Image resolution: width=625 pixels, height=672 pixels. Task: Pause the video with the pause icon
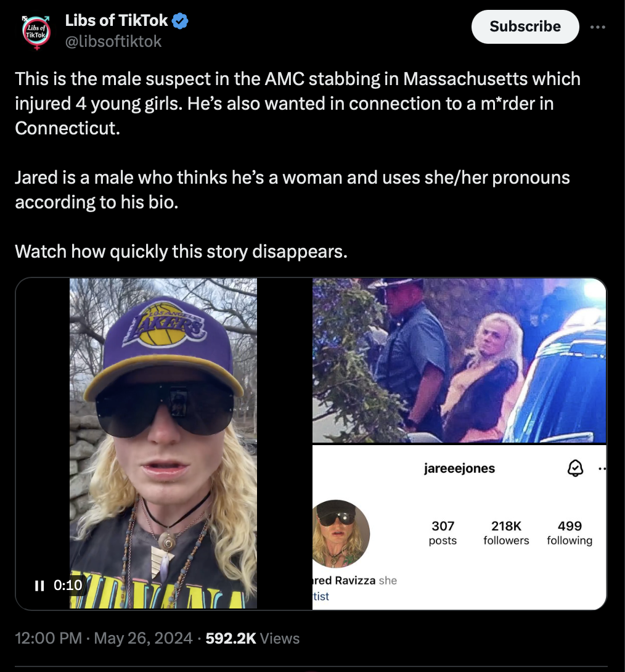(39, 586)
